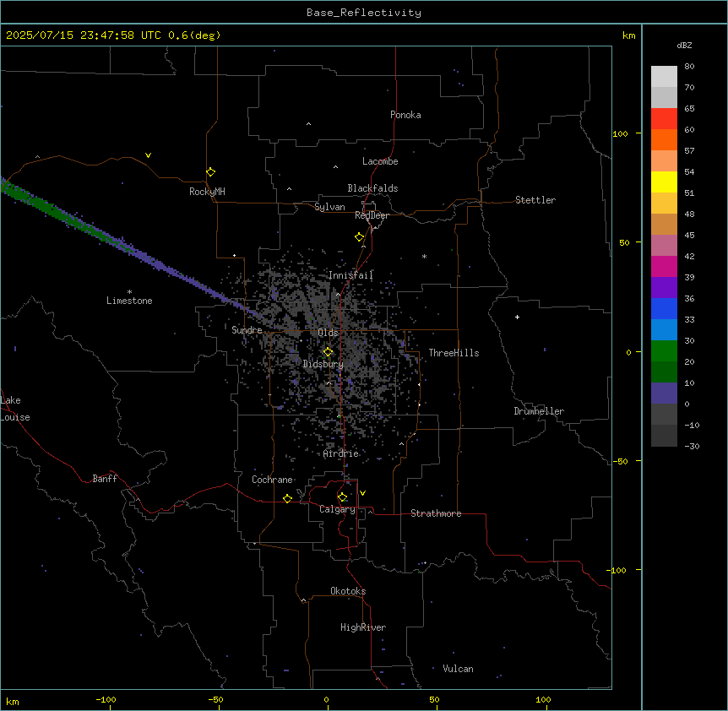Select the Lake Louise label
The image size is (728, 711).
[15, 409]
